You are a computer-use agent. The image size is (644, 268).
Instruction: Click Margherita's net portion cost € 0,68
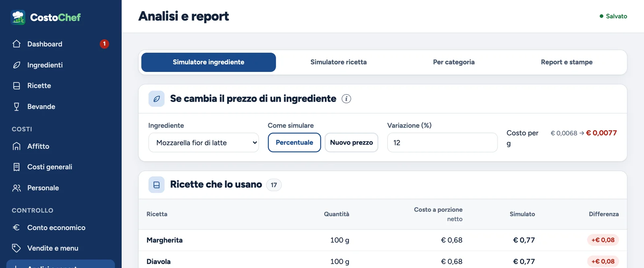[x=452, y=240]
